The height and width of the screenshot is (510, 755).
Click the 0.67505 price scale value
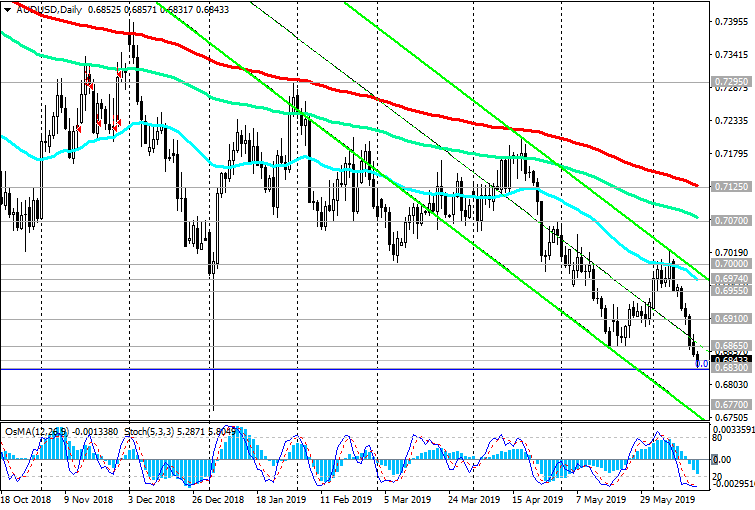coord(732,418)
